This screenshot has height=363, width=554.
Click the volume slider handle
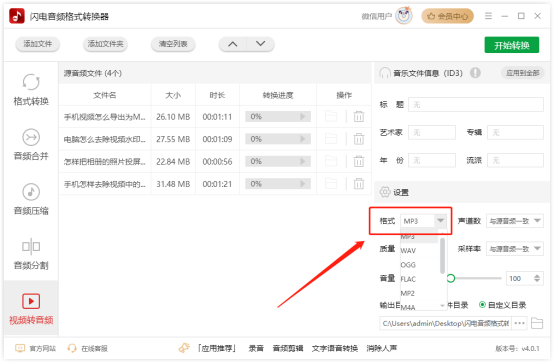pyautogui.click(x=450, y=279)
